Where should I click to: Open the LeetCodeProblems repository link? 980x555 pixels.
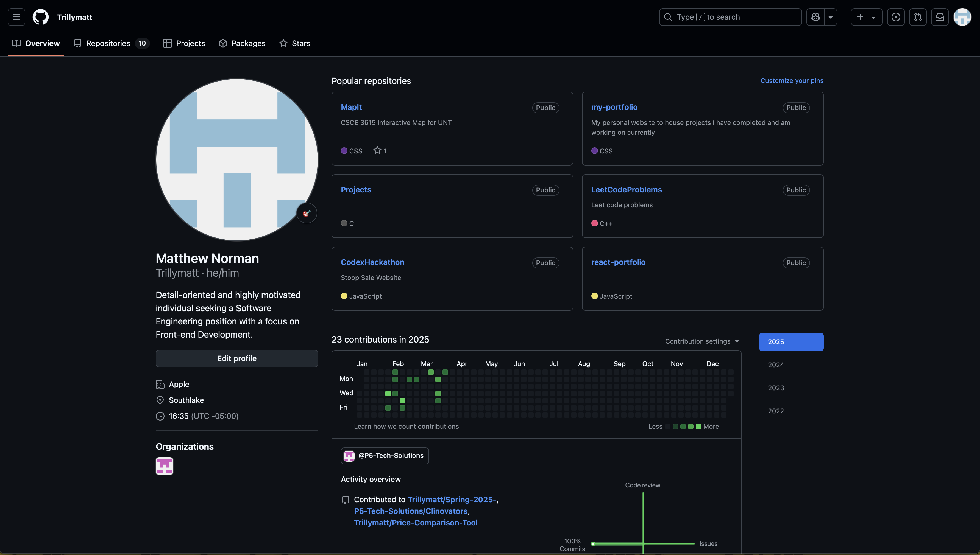click(x=626, y=189)
